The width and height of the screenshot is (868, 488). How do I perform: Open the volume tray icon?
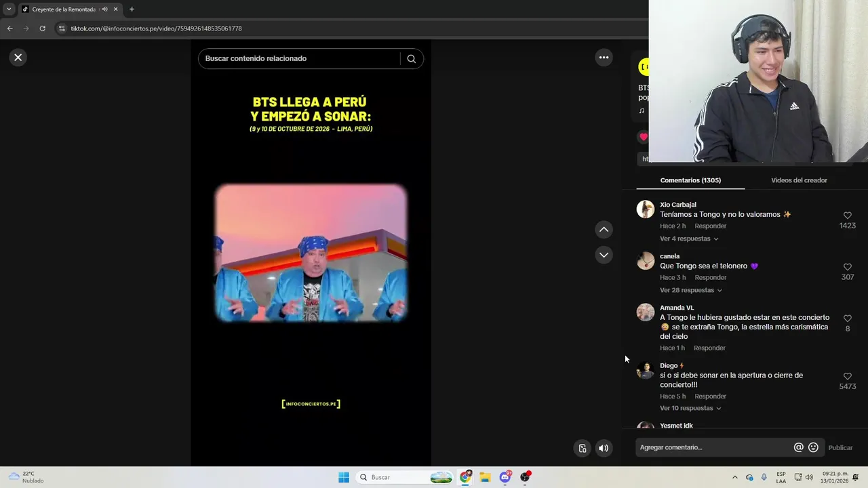(x=809, y=477)
